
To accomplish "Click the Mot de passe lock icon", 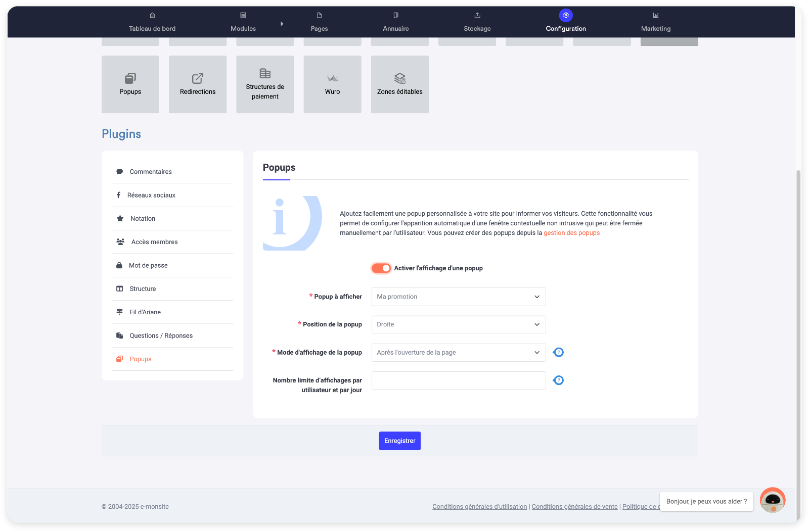I will point(119,265).
